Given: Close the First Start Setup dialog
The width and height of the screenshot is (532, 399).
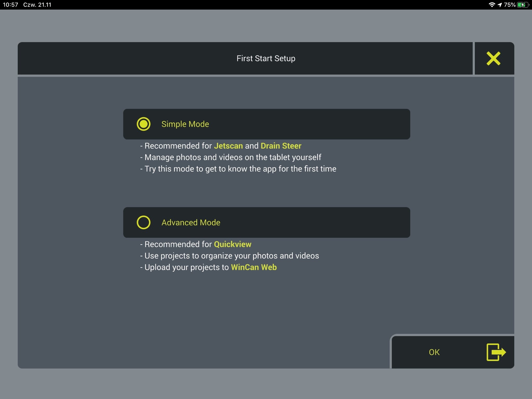Looking at the screenshot, I should (494, 58).
